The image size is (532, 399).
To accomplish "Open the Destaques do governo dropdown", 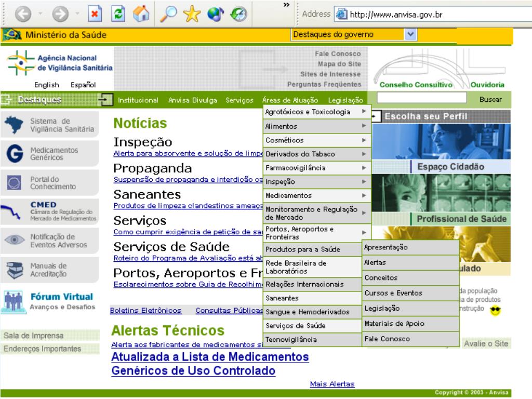I will 410,34.
